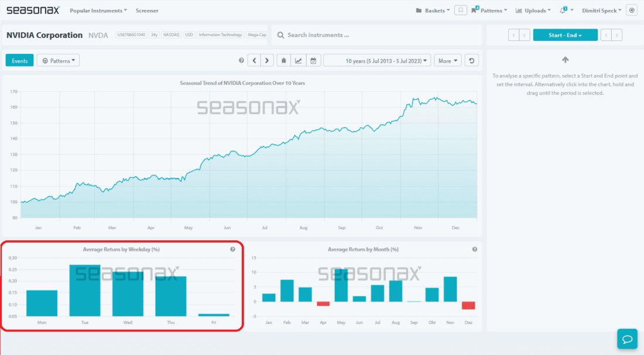Click the bug icon in chart toolbar
Image resolution: width=644 pixels, height=355 pixels.
click(284, 61)
